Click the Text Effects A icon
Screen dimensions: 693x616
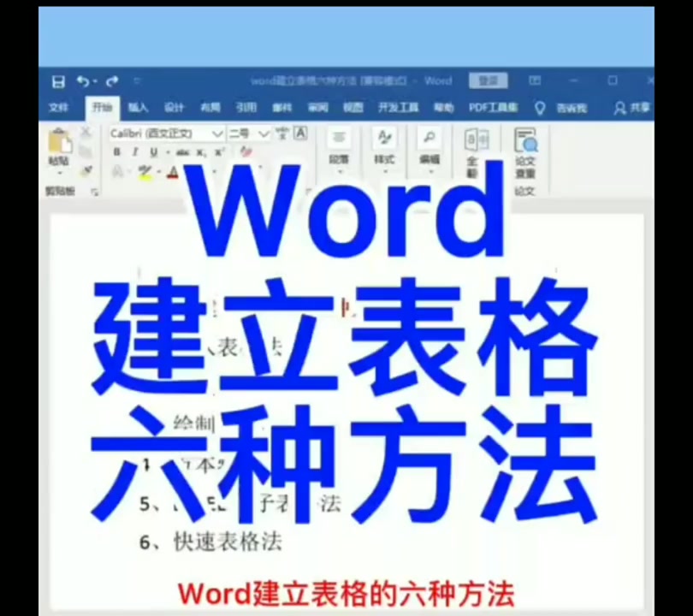point(117,171)
